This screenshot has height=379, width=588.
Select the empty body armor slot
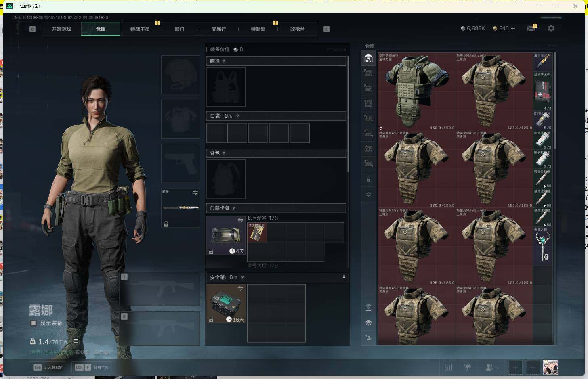click(x=181, y=119)
